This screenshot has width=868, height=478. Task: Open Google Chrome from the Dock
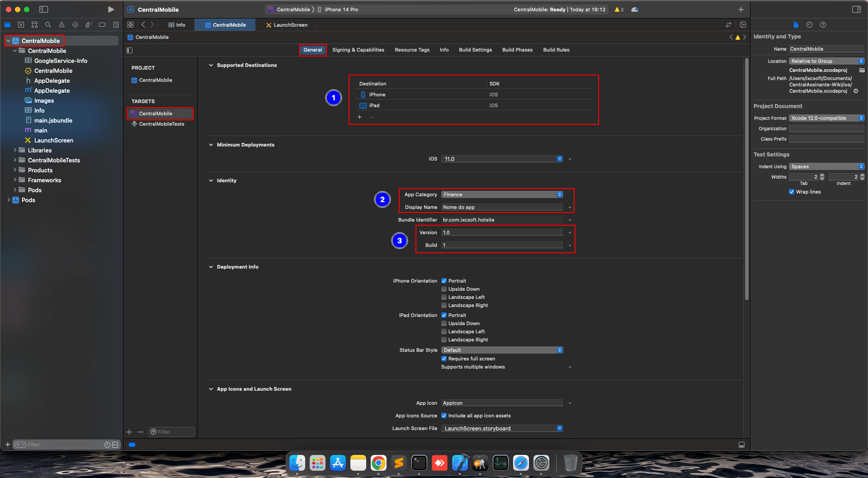(x=378, y=463)
